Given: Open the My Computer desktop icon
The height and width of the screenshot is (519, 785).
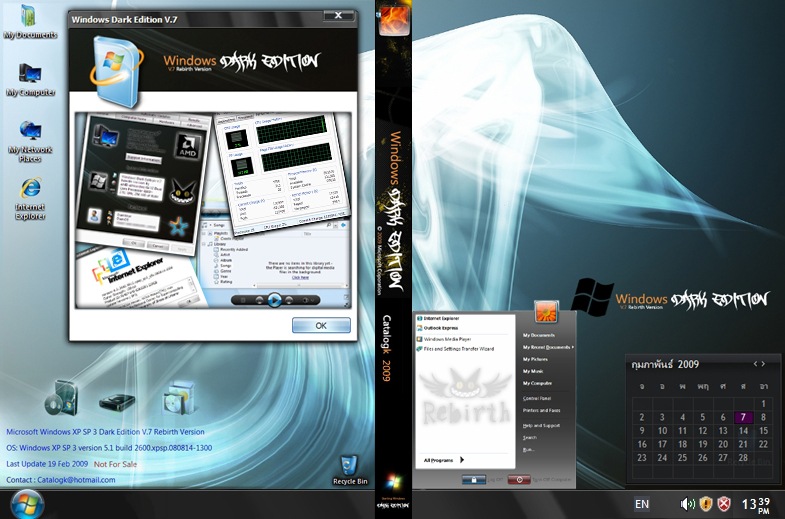Looking at the screenshot, I should (x=30, y=80).
